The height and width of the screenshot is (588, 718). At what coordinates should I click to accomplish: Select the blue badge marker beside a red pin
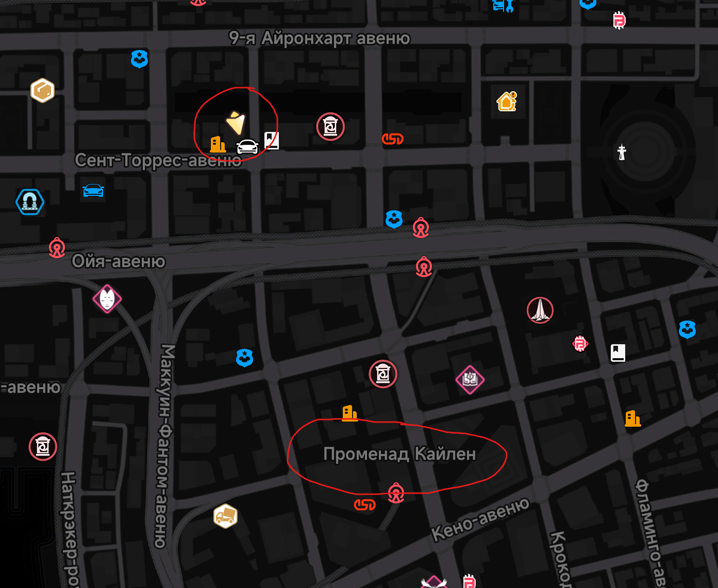[x=394, y=219]
